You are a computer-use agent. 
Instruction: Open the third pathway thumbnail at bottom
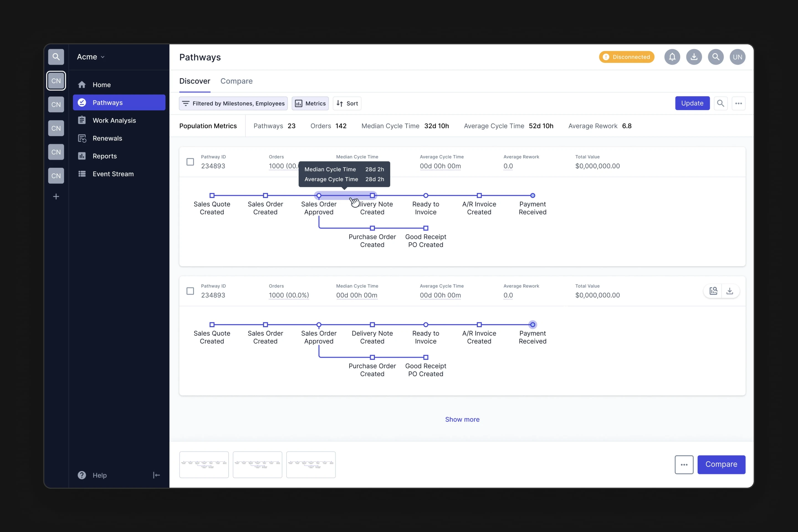click(311, 464)
